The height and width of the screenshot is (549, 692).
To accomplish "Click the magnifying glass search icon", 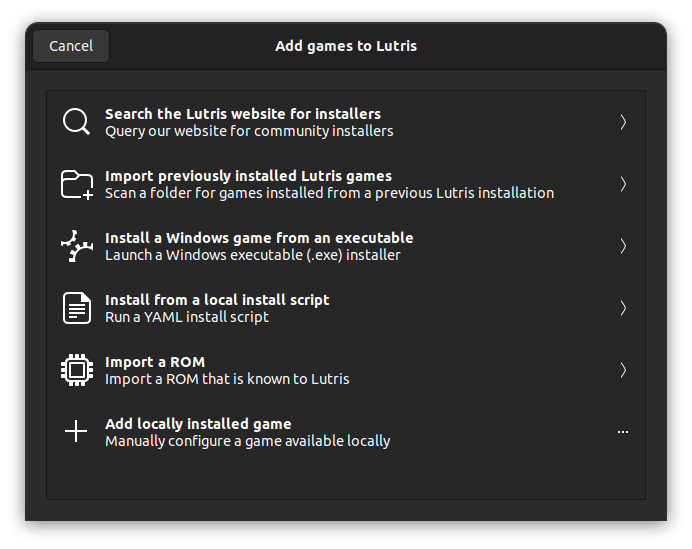I will pos(76,122).
